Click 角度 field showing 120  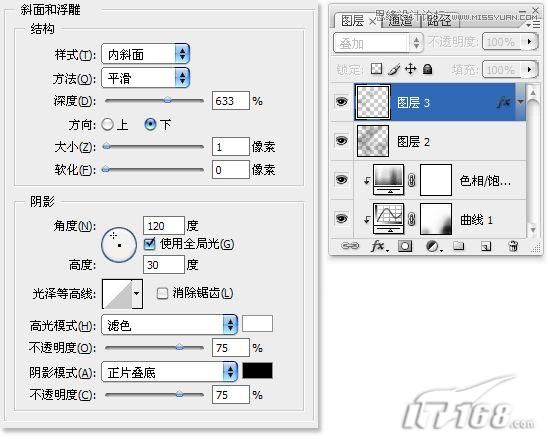coord(164,225)
